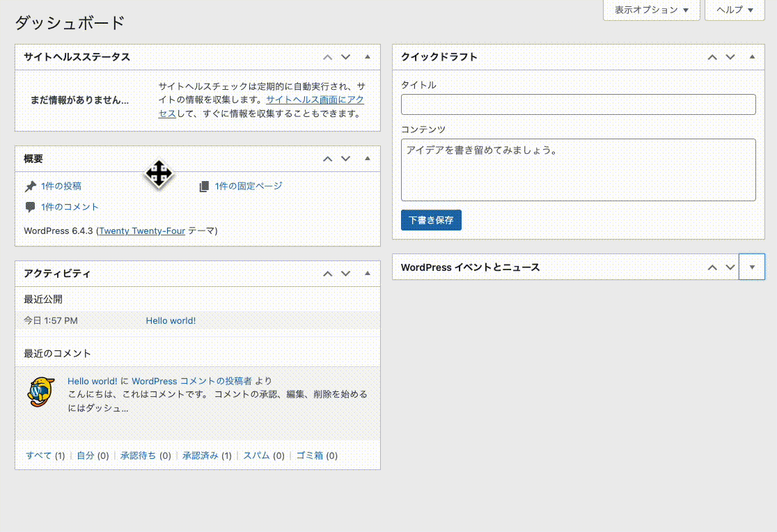Show スパム comments filter
The height and width of the screenshot is (532, 777).
pyautogui.click(x=257, y=455)
